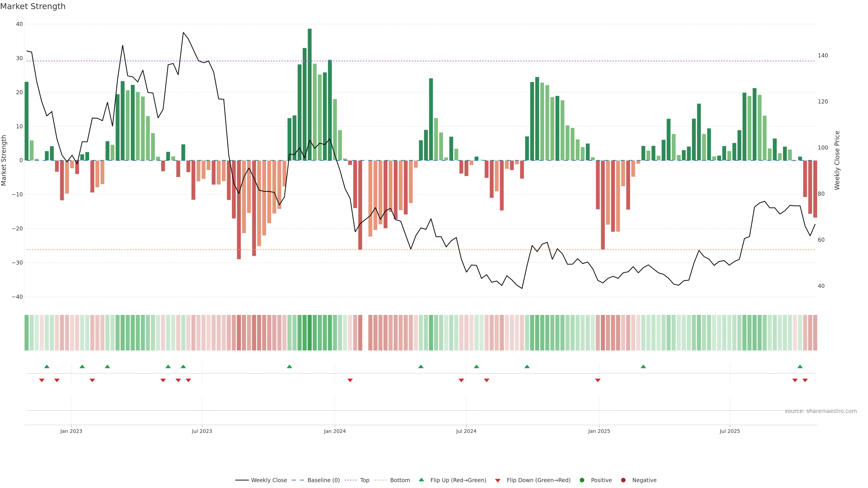Click the Jan 2024 x-axis label
This screenshot has width=868, height=488.
tap(335, 431)
